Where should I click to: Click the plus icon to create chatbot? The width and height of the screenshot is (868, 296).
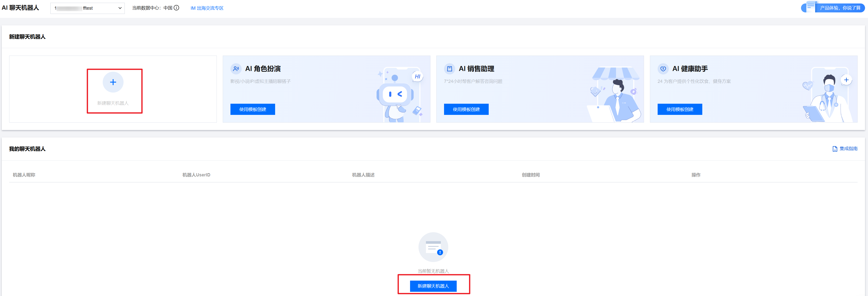click(x=113, y=82)
